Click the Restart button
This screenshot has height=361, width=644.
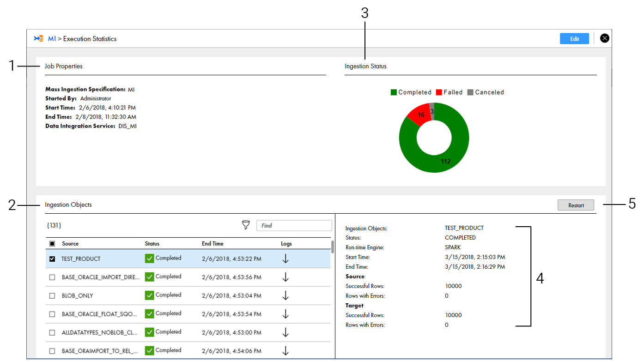pyautogui.click(x=576, y=205)
